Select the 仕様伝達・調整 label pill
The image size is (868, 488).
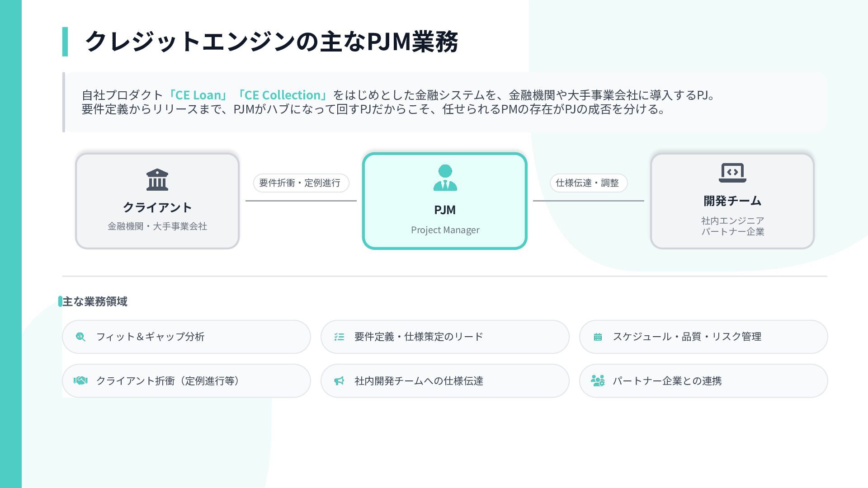click(x=587, y=183)
